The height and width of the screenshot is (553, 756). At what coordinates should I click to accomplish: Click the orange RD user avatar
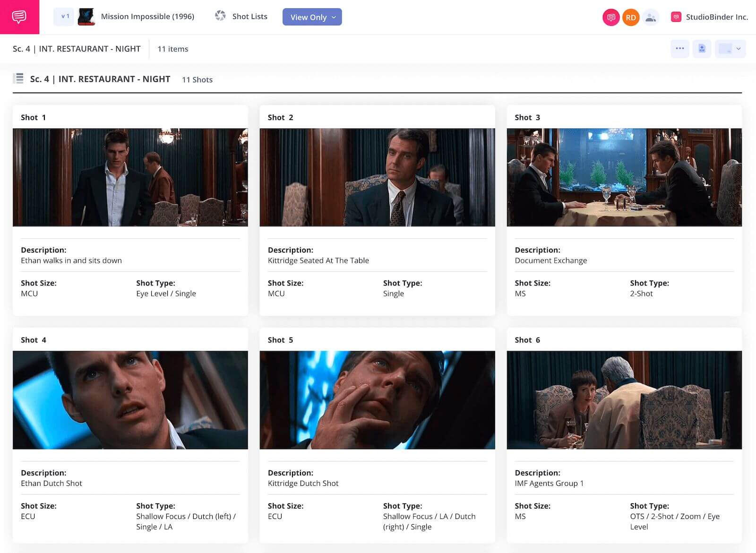[x=630, y=17]
